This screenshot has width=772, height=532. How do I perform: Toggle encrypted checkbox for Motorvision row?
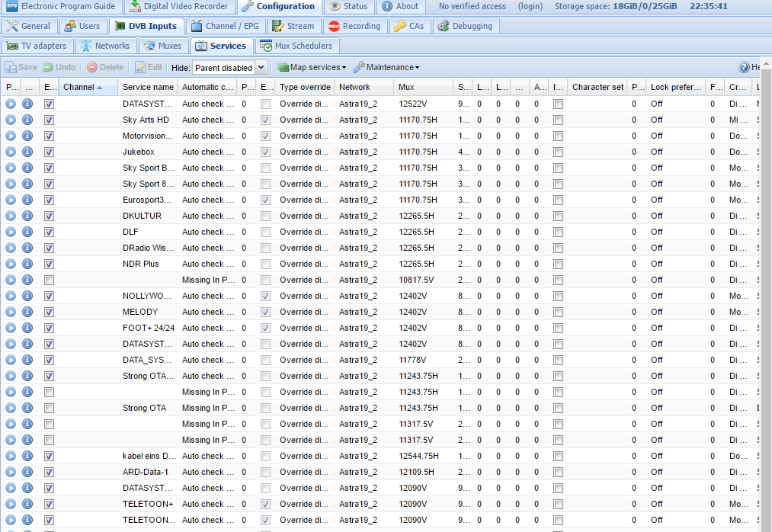[x=265, y=136]
